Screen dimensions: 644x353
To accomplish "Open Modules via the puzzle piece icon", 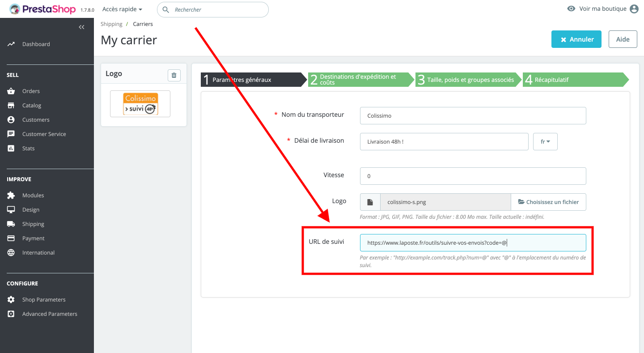I will pyautogui.click(x=11, y=196).
